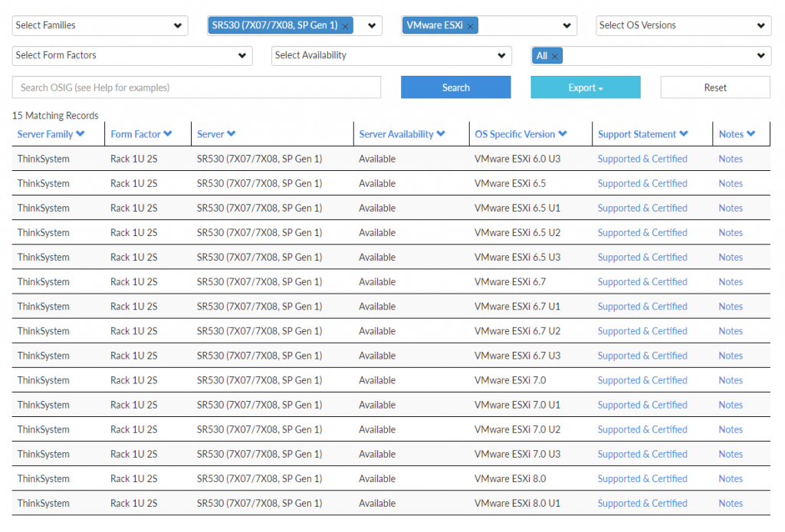Open Notes link for ESXi 6.5 U1 row
The height and width of the screenshot is (532, 785).
click(731, 208)
